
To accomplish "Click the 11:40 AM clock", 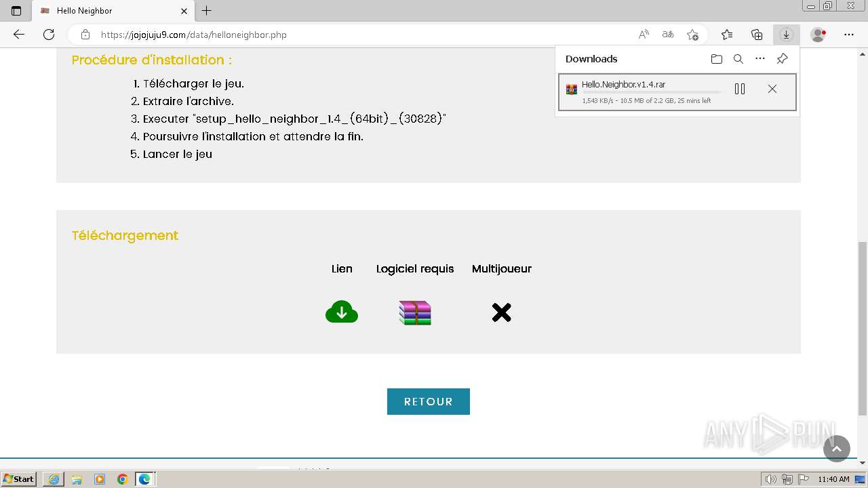I will (x=833, y=479).
